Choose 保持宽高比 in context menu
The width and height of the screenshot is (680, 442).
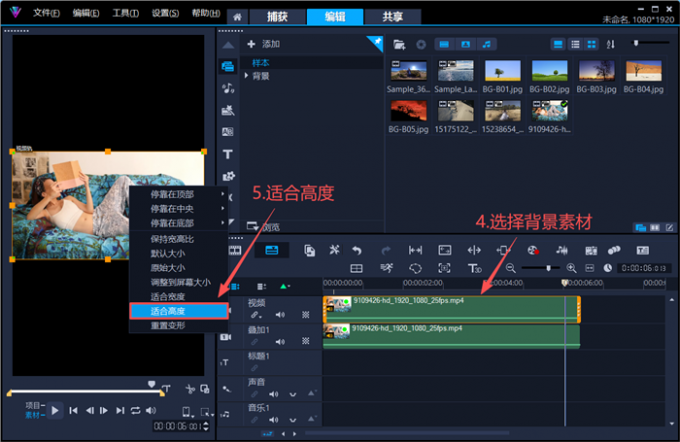(179, 239)
